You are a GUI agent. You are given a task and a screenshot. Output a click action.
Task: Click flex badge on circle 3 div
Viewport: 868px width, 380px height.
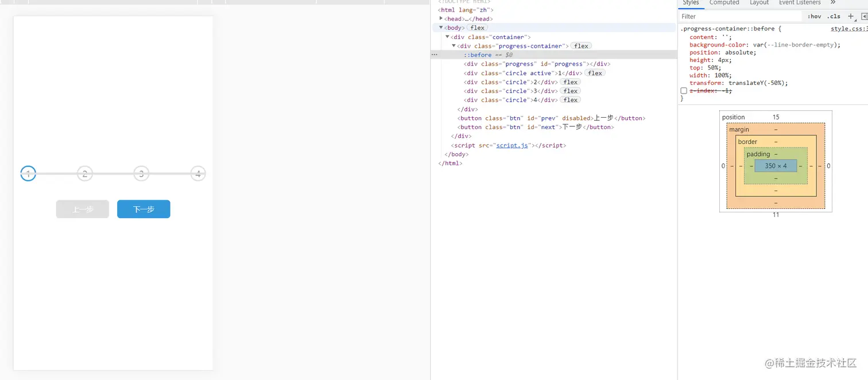[x=570, y=91]
